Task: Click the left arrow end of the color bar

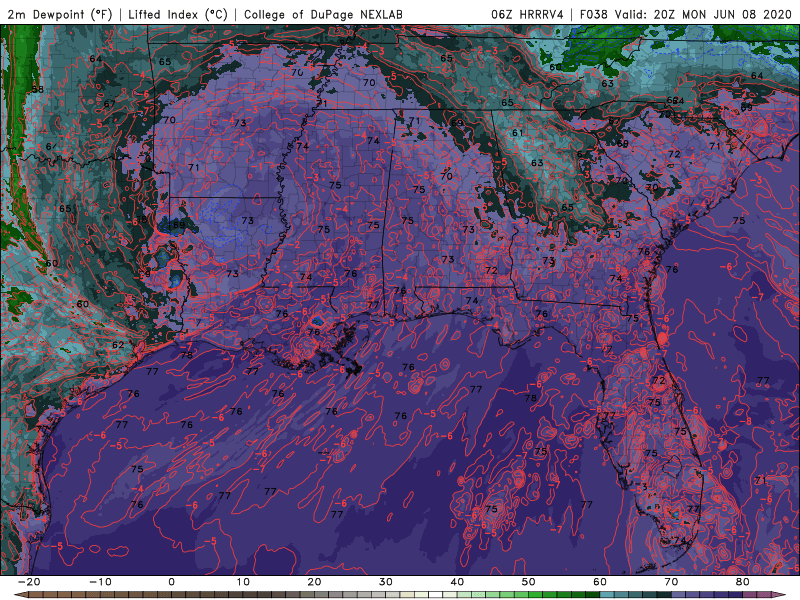Action: pyautogui.click(x=21, y=595)
